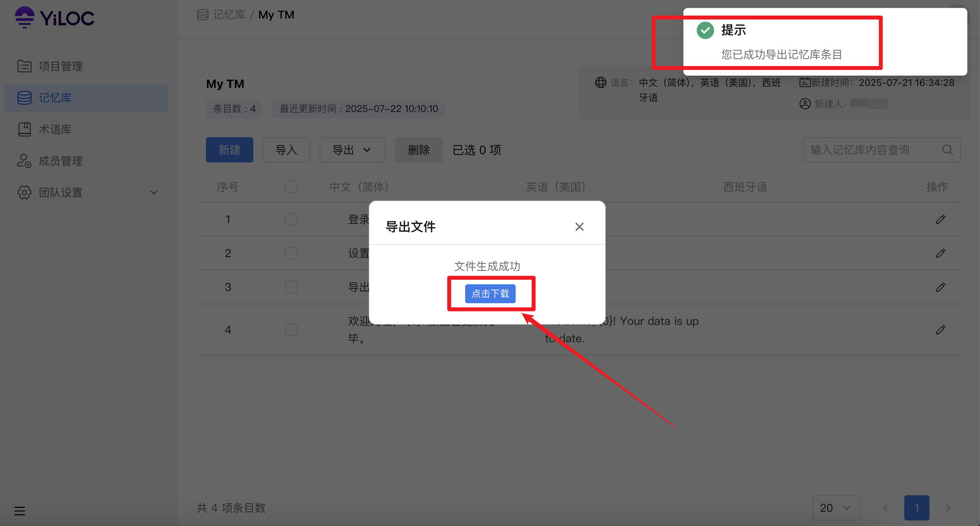Screen dimensions: 980x526
Task: Click the 点击下载 button
Action: [490, 294]
